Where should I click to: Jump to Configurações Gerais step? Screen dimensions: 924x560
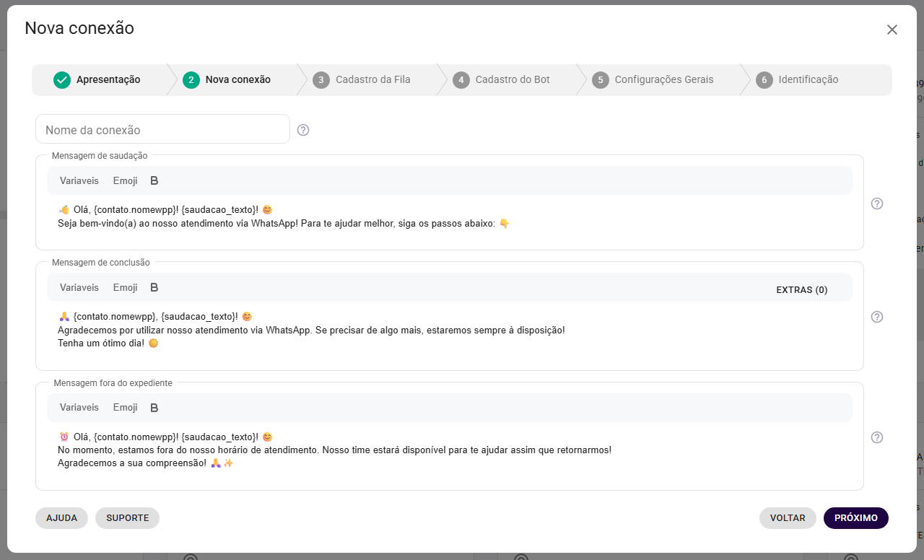click(653, 80)
